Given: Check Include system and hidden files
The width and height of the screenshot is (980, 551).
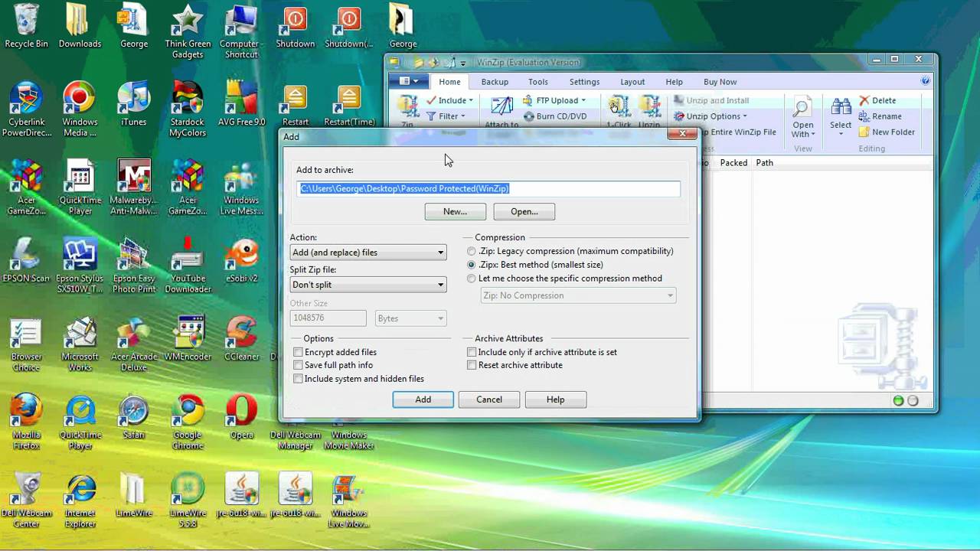Looking at the screenshot, I should (x=298, y=379).
